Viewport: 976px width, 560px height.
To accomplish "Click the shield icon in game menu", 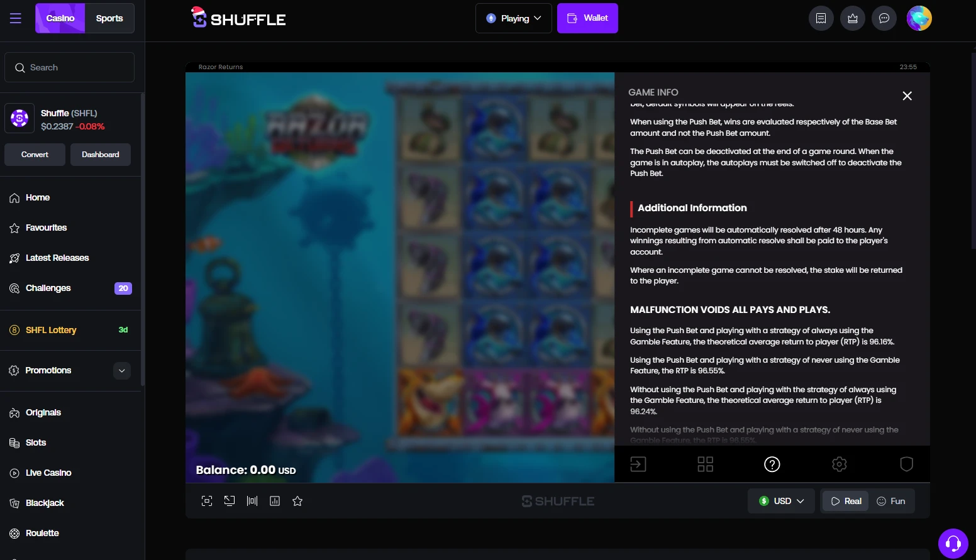I will (906, 464).
